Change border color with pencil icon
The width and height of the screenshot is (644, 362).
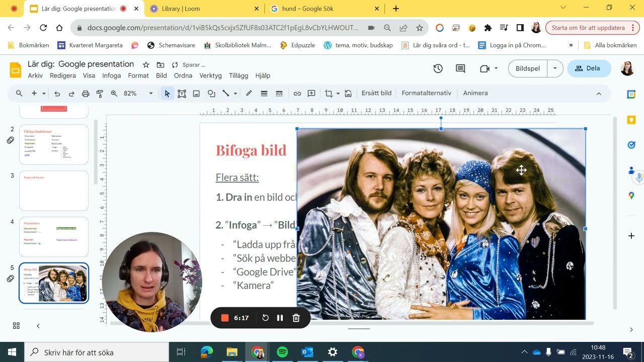[x=249, y=94]
